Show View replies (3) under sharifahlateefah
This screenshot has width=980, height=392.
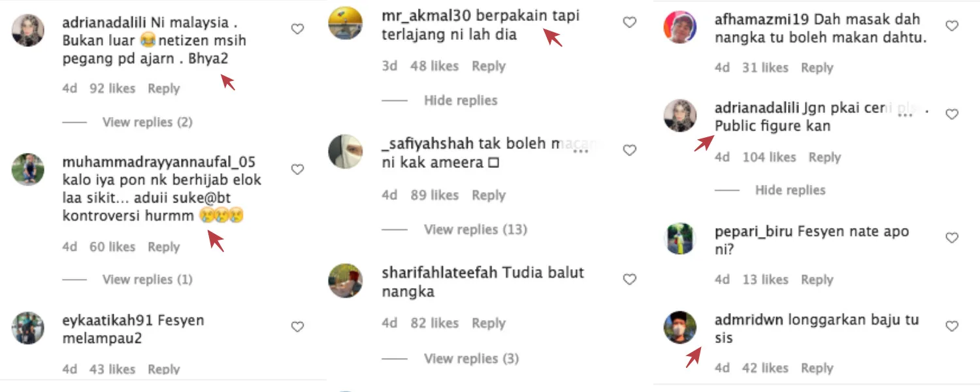tap(472, 358)
